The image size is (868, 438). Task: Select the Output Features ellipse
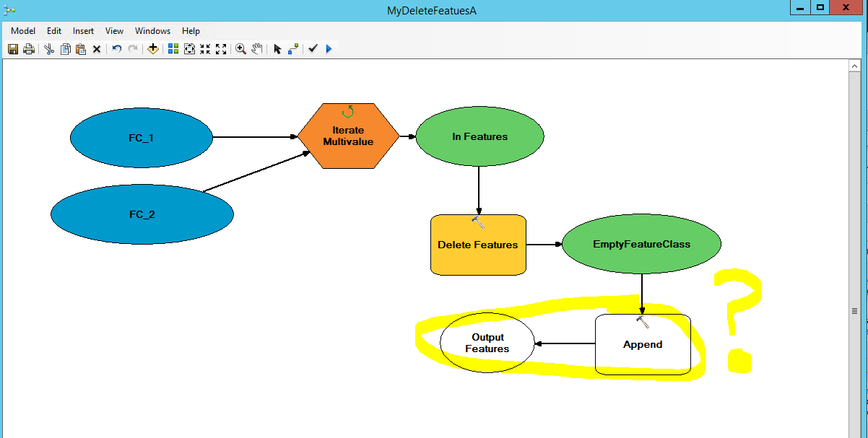click(x=487, y=343)
